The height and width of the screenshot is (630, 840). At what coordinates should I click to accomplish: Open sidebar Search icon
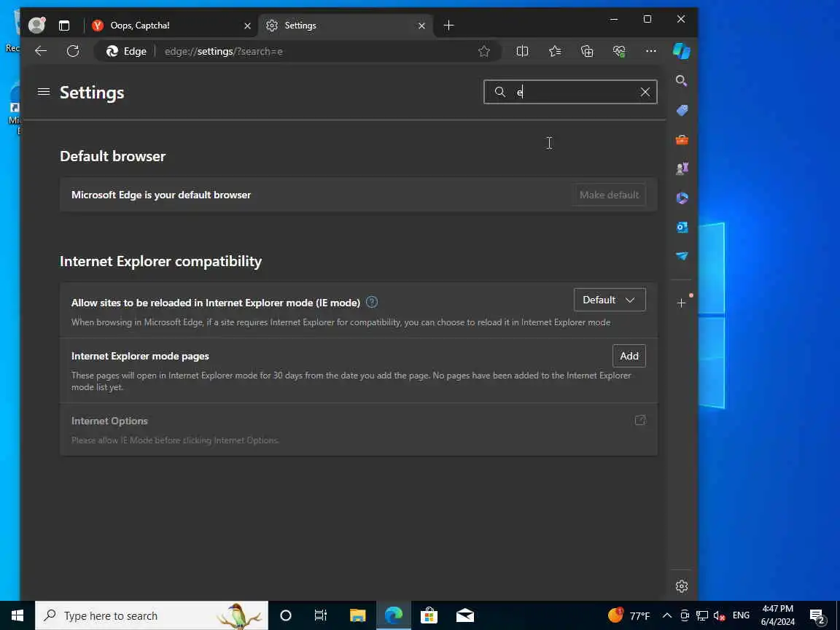[682, 80]
